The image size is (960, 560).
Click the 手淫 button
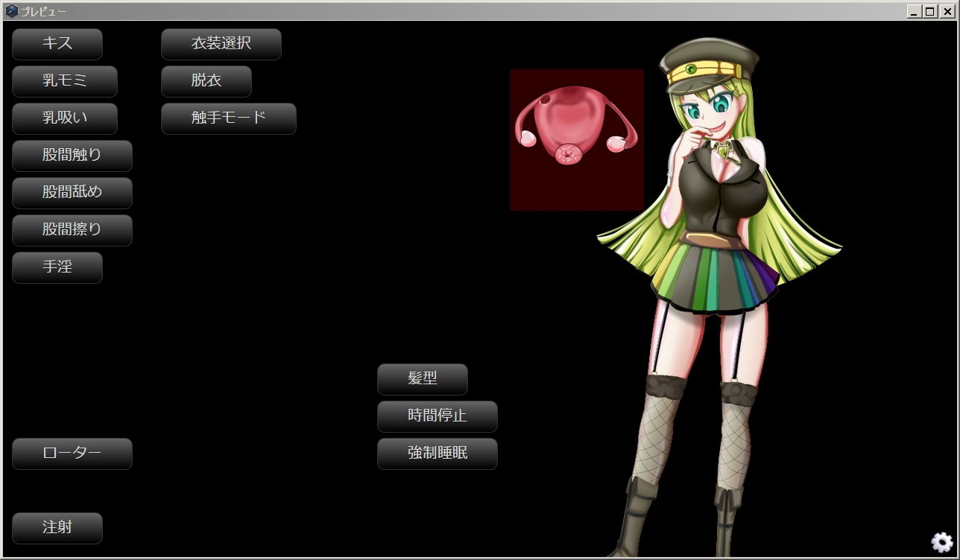57,267
